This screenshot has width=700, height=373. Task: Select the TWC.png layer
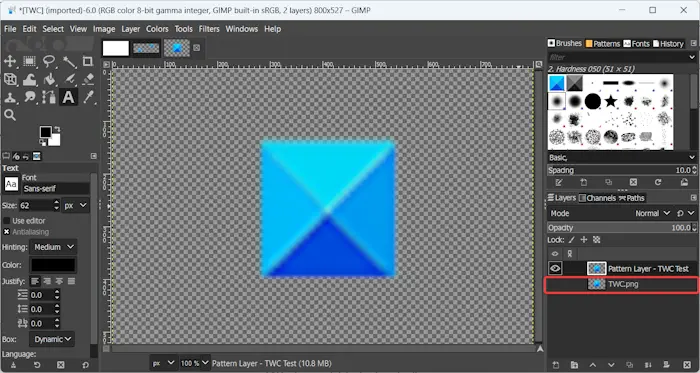point(621,284)
